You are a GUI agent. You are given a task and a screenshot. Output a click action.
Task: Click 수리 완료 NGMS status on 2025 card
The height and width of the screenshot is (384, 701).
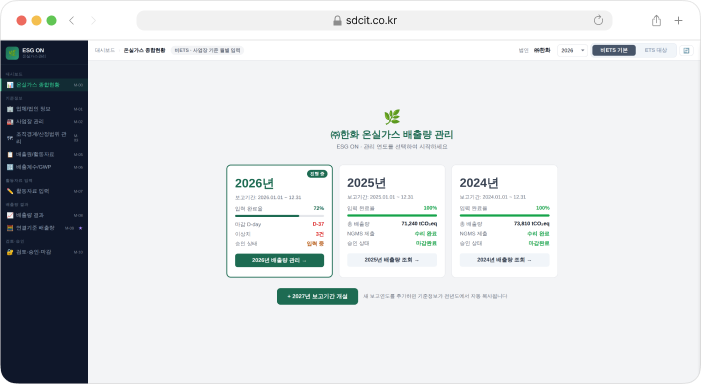pyautogui.click(x=426, y=234)
